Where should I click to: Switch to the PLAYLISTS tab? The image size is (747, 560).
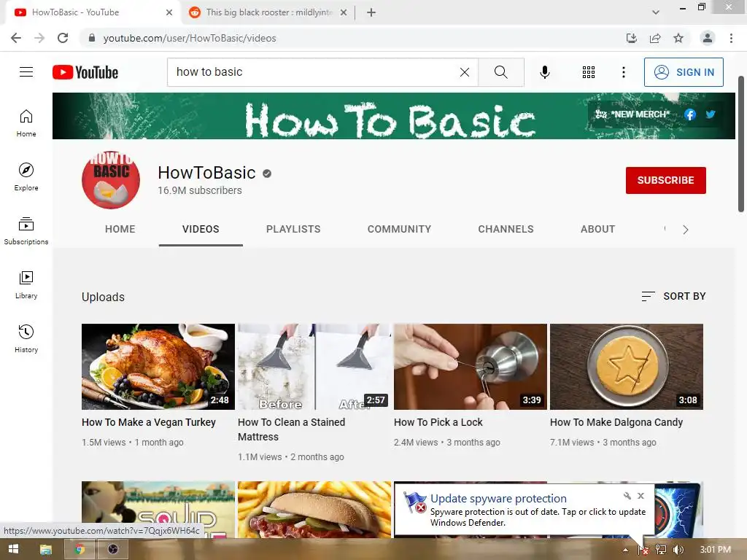[x=293, y=229]
